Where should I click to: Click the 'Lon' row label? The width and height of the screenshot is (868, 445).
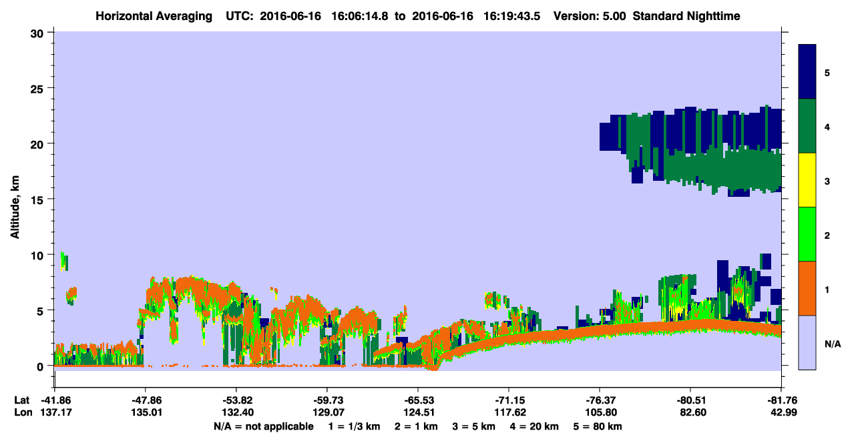(x=22, y=412)
